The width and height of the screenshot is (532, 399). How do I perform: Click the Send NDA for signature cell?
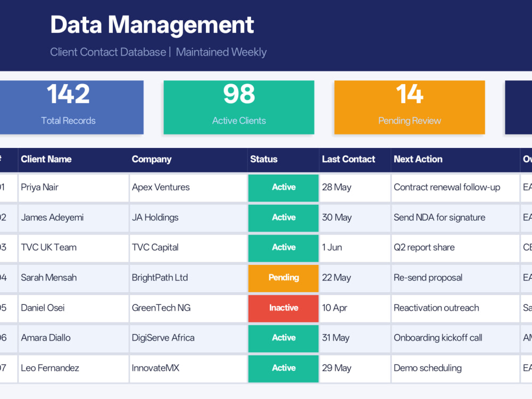pyautogui.click(x=455, y=218)
